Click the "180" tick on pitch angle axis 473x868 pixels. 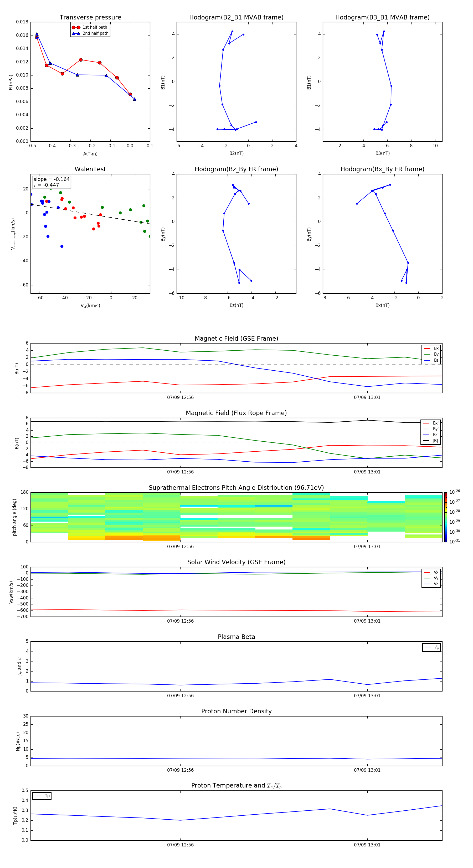(x=25, y=492)
